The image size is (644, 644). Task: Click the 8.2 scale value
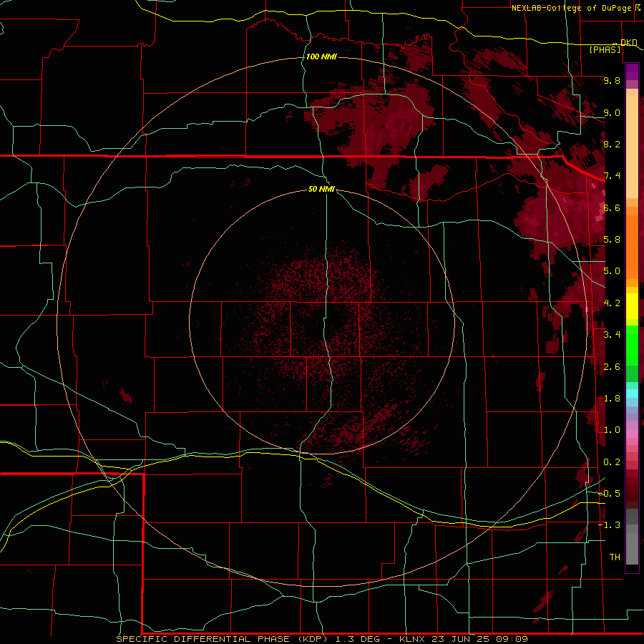pyautogui.click(x=612, y=144)
